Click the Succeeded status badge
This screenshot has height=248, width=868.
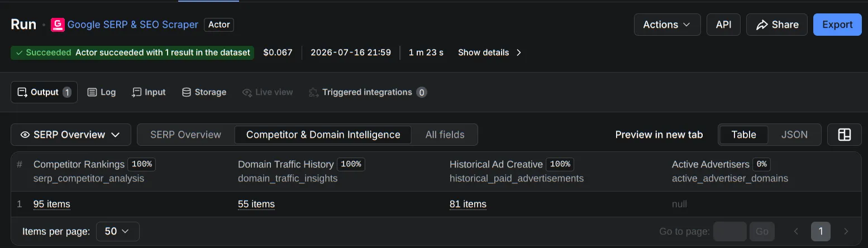pos(132,53)
